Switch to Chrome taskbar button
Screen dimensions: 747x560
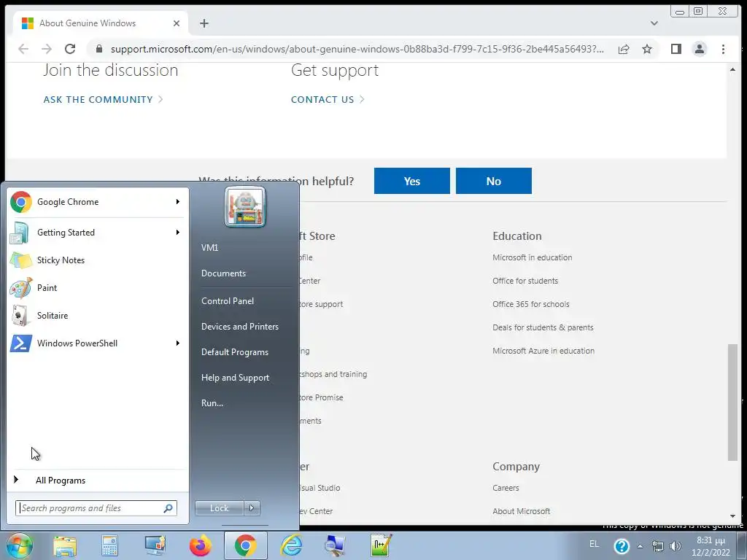(x=245, y=545)
